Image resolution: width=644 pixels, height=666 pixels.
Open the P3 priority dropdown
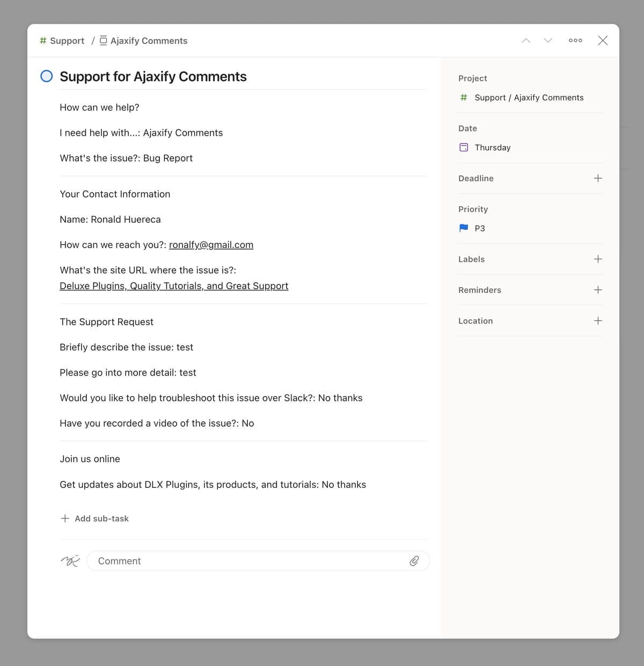point(480,229)
